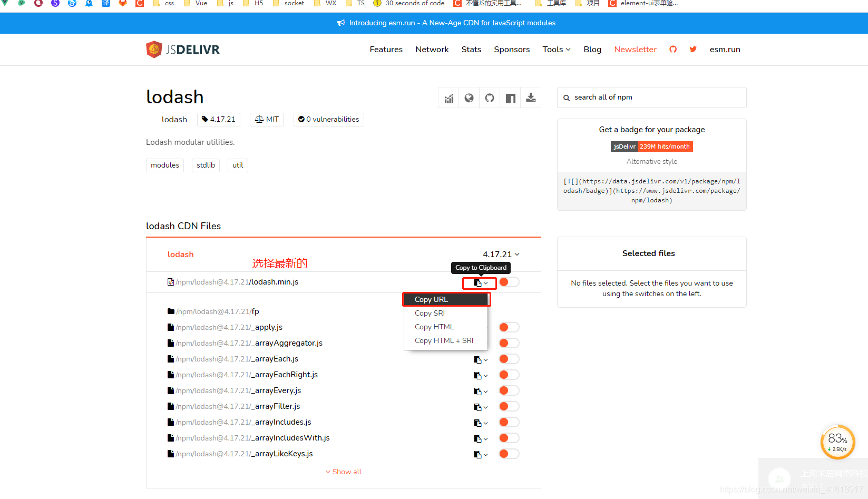
Task: Open the 4.17.21 version dropdown
Action: [501, 254]
